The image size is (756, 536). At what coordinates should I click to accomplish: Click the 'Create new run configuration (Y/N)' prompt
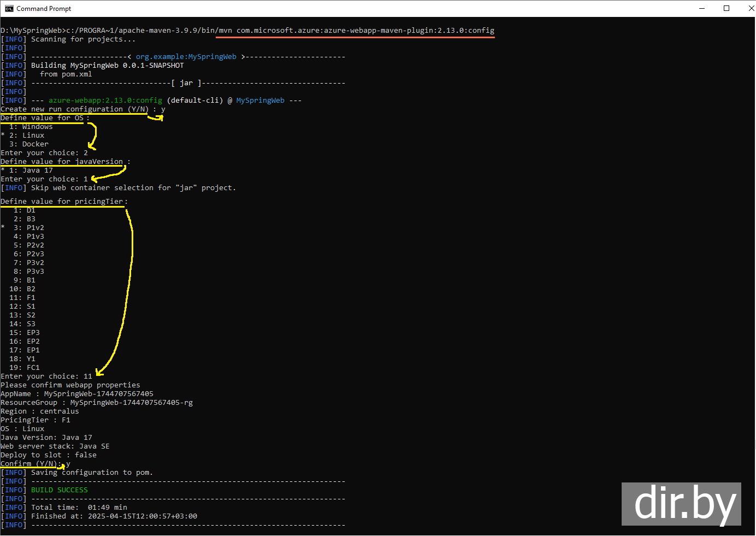pos(74,109)
